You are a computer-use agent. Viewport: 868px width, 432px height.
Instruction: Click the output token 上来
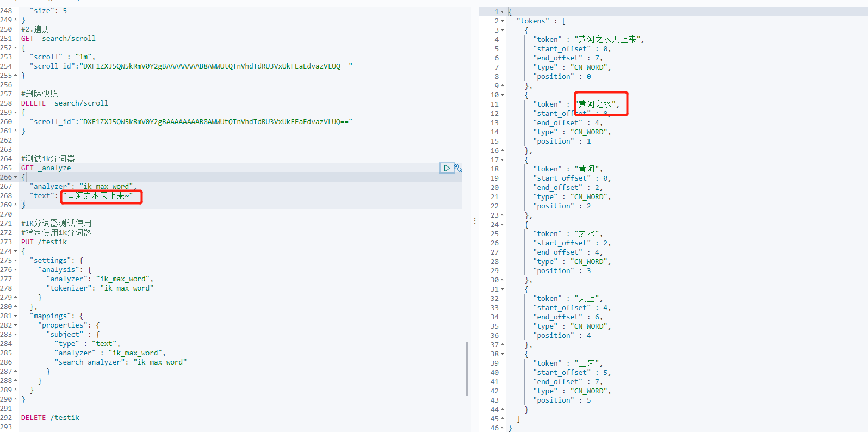coord(587,363)
